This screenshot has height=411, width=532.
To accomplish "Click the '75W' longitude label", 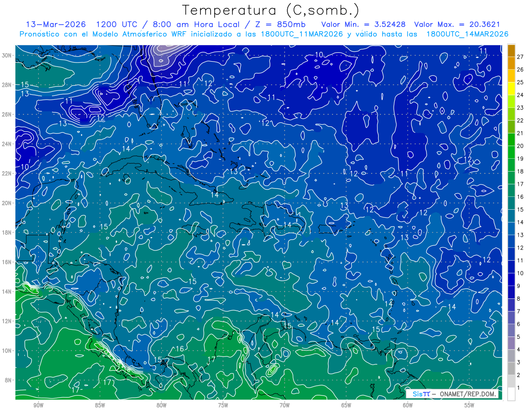I will [223, 405].
